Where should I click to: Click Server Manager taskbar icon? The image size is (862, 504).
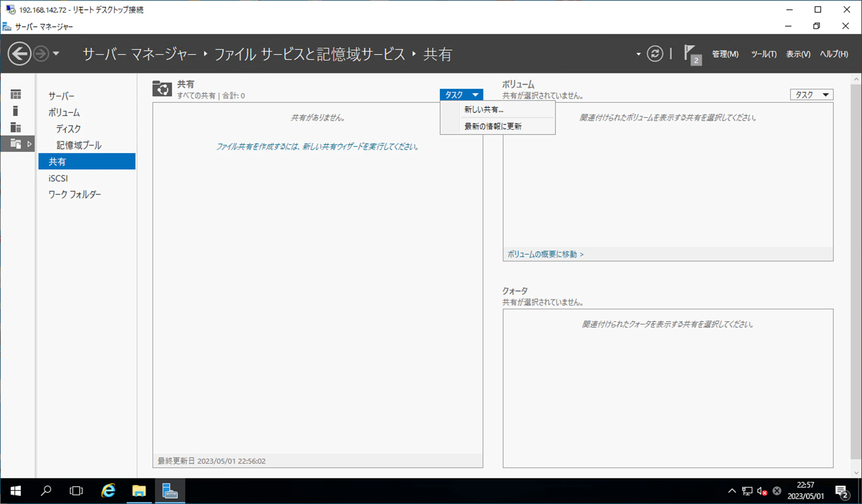pyautogui.click(x=170, y=491)
